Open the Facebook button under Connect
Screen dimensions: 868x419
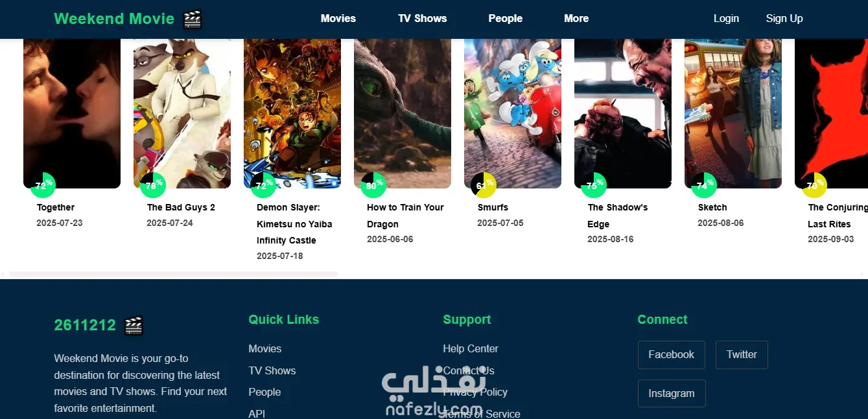(671, 355)
